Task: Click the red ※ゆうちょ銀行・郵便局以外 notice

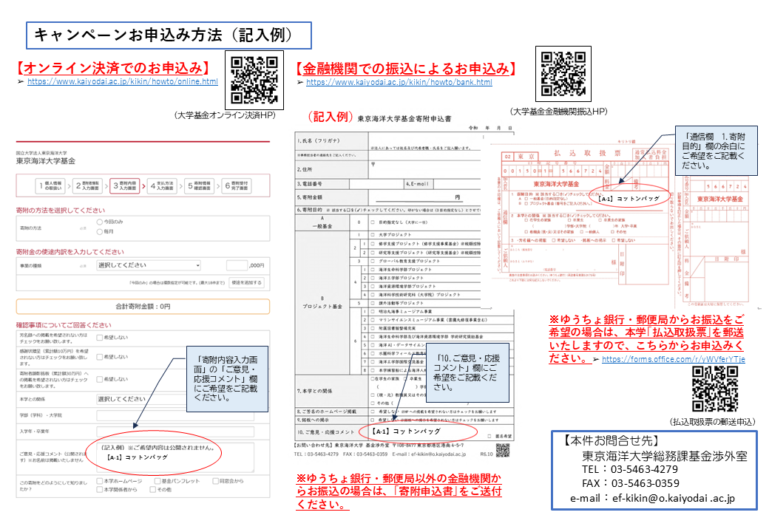Action: (399, 491)
